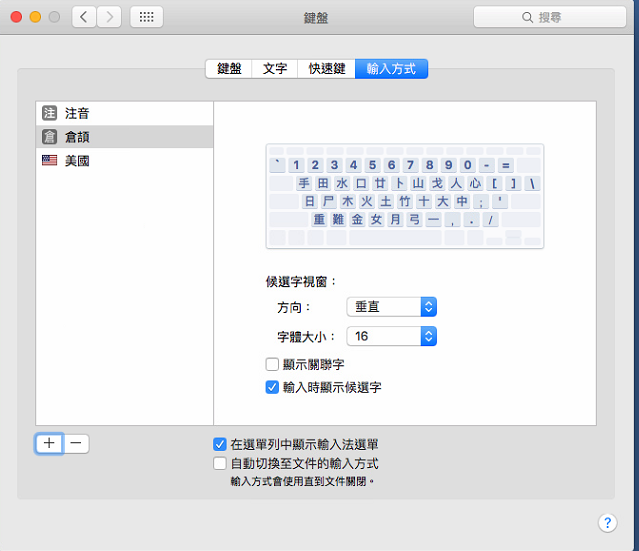Click the 女 key on keyboard preview
639x551 pixels.
376,219
